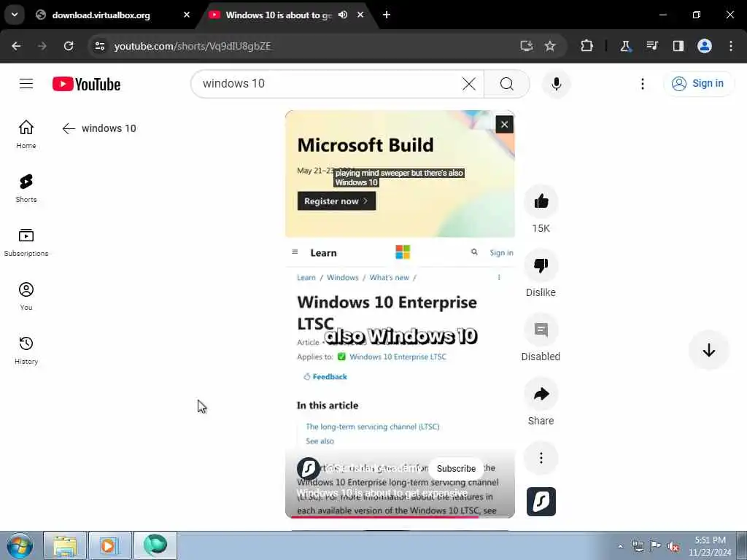Image resolution: width=747 pixels, height=560 pixels.
Task: Go to next Short with down arrow
Action: [709, 350]
